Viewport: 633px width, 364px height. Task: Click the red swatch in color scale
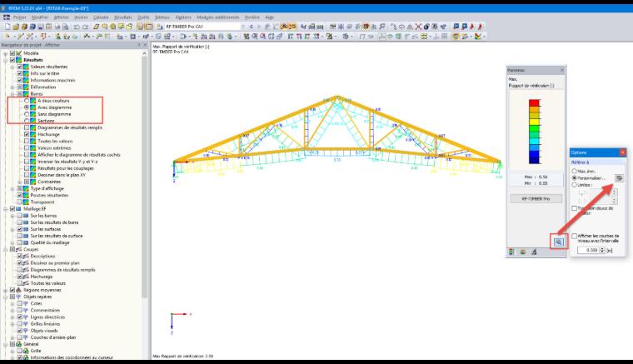pyautogui.click(x=534, y=103)
